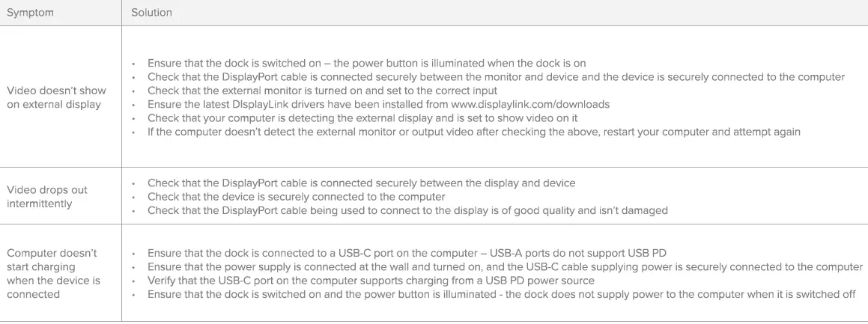Click the Symptom column header
The image size is (868, 324).
pos(30,13)
